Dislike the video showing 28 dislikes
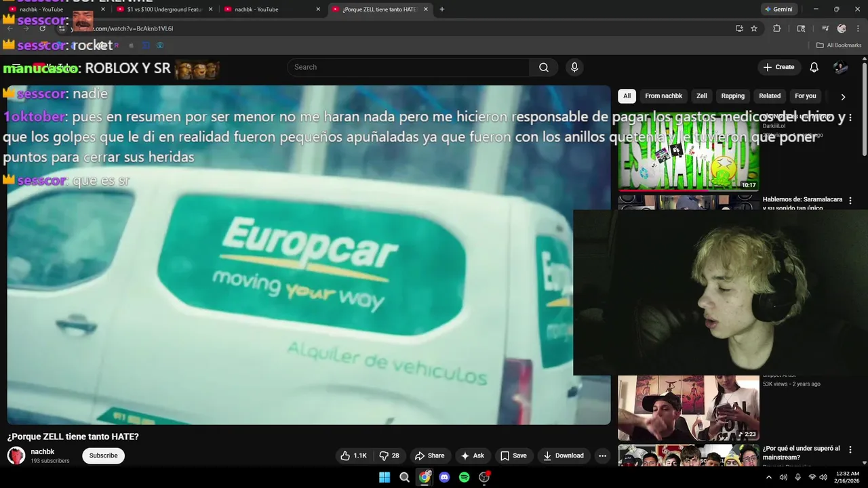The height and width of the screenshot is (488, 868). point(389,455)
